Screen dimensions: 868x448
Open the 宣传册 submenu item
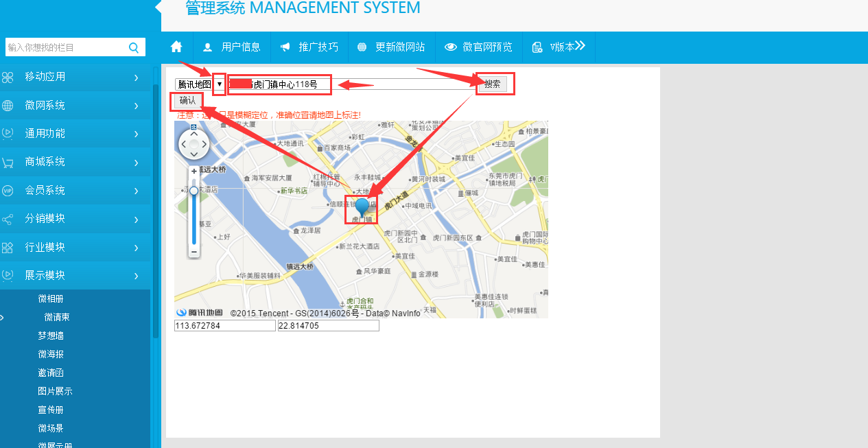[51, 410]
